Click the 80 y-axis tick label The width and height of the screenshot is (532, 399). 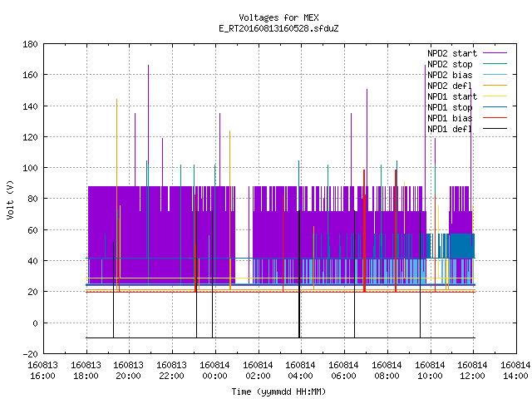click(x=32, y=199)
